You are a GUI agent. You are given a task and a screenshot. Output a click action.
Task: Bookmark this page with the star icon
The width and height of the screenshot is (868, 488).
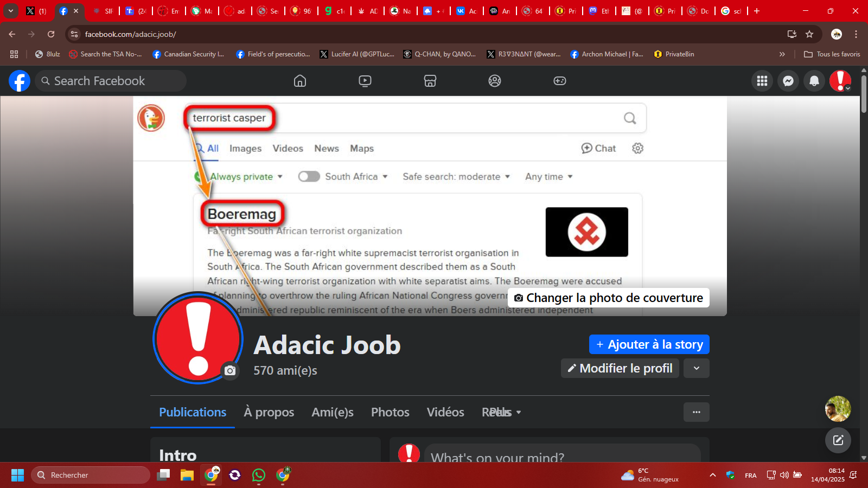pos(809,34)
